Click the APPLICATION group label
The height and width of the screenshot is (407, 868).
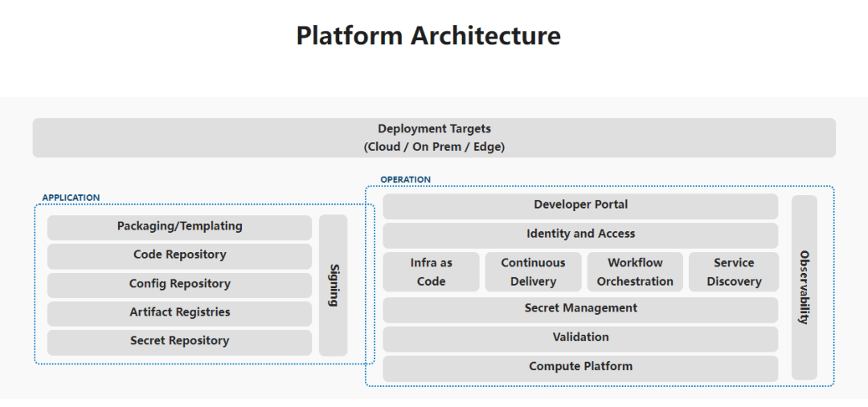(71, 198)
